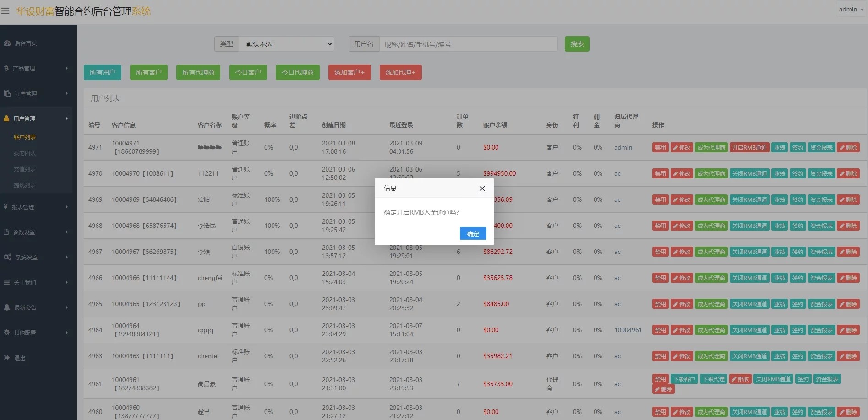Open 参数设置 using the document icon
This screenshot has height=420, width=868.
coord(6,232)
